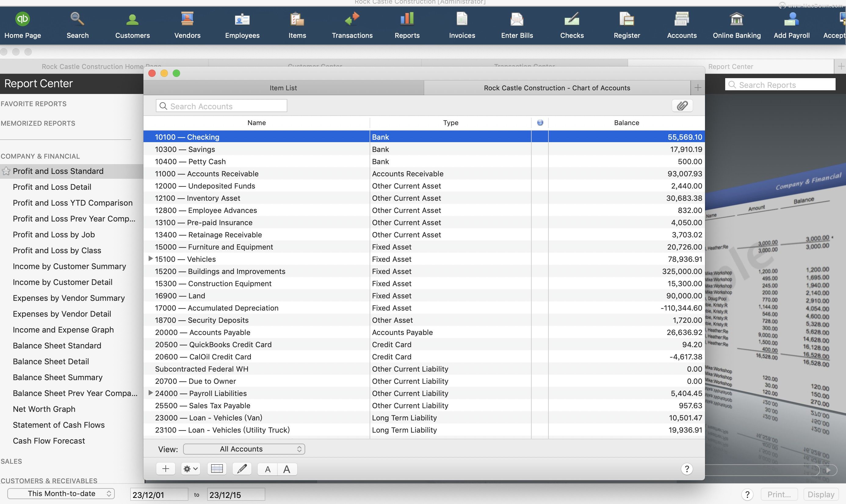Click the Report Center help question button
Screen dimensions: 846x504
click(x=747, y=494)
